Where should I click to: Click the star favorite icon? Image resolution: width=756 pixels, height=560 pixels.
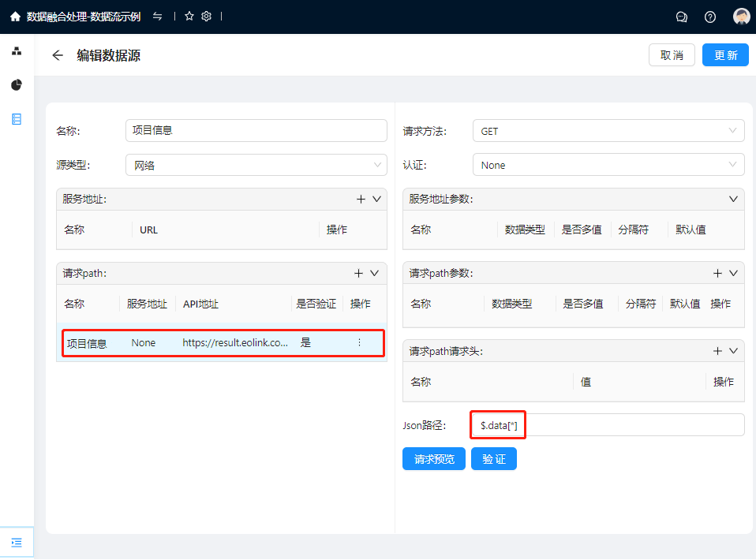click(189, 17)
